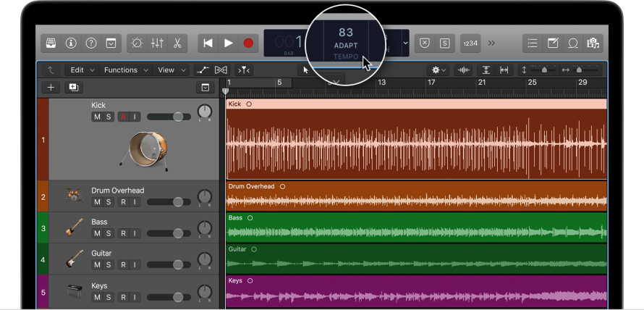Click the Kick track volume slider

pos(169,117)
